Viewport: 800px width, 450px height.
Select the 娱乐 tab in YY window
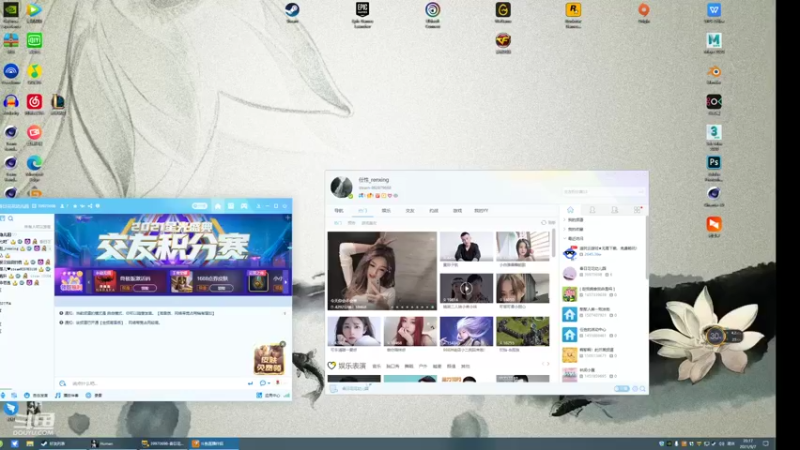386,211
